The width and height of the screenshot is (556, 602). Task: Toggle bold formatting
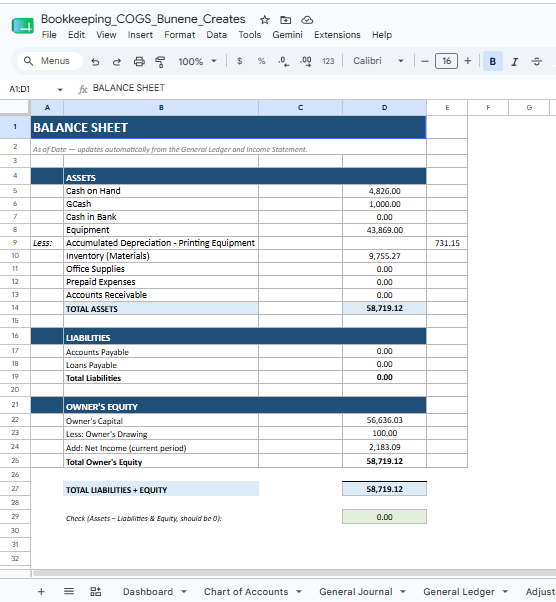coord(493,61)
